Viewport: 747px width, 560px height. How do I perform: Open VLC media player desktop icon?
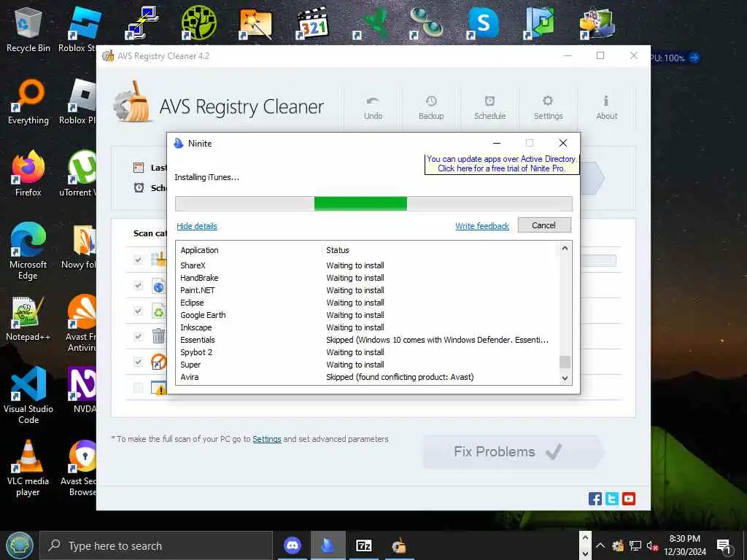click(28, 469)
